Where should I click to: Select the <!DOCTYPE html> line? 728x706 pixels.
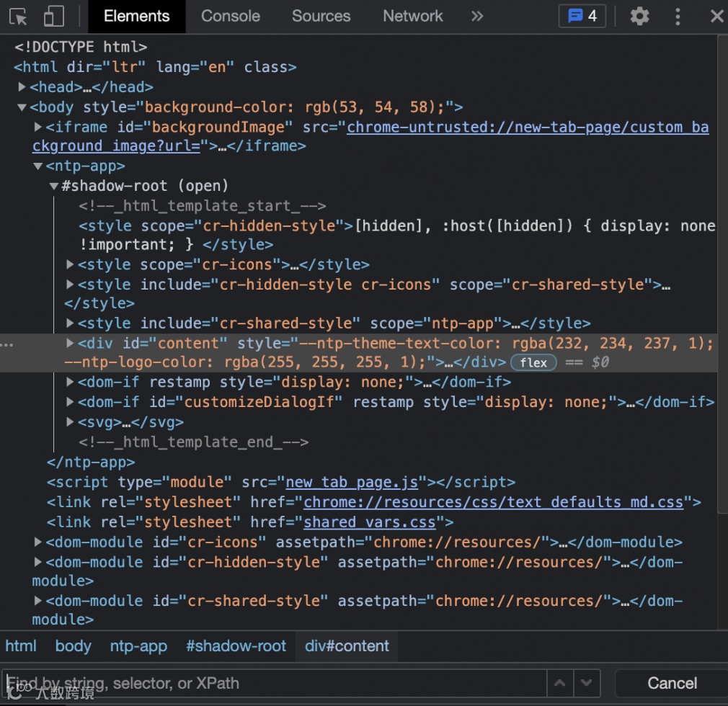81,47
